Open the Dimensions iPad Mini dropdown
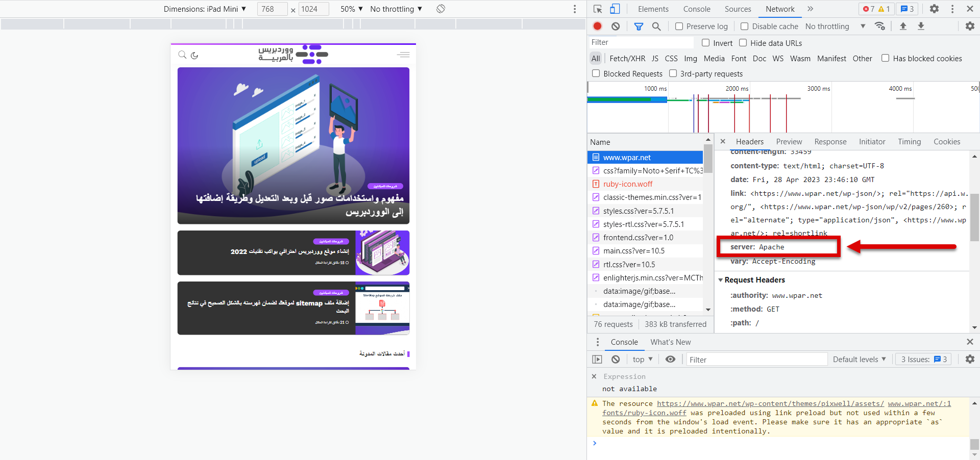 click(205, 9)
